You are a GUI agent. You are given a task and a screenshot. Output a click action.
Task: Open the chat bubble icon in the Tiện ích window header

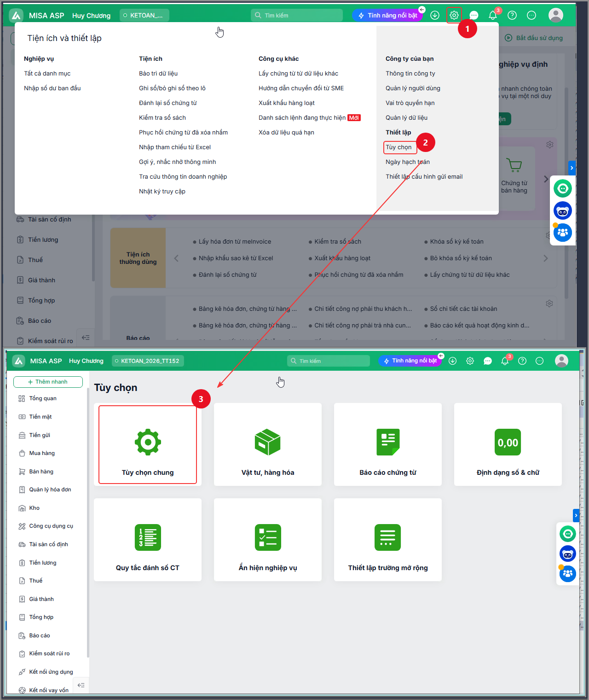click(474, 15)
